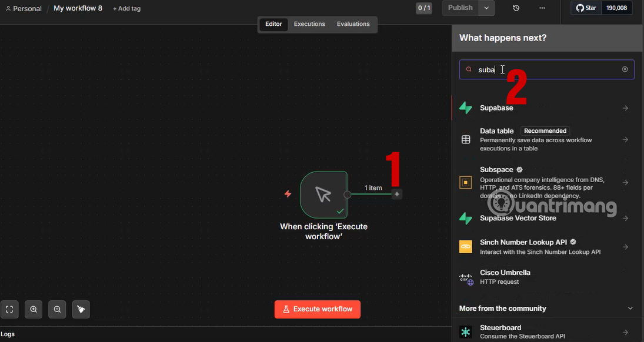Select the Subspace node icon

[466, 182]
